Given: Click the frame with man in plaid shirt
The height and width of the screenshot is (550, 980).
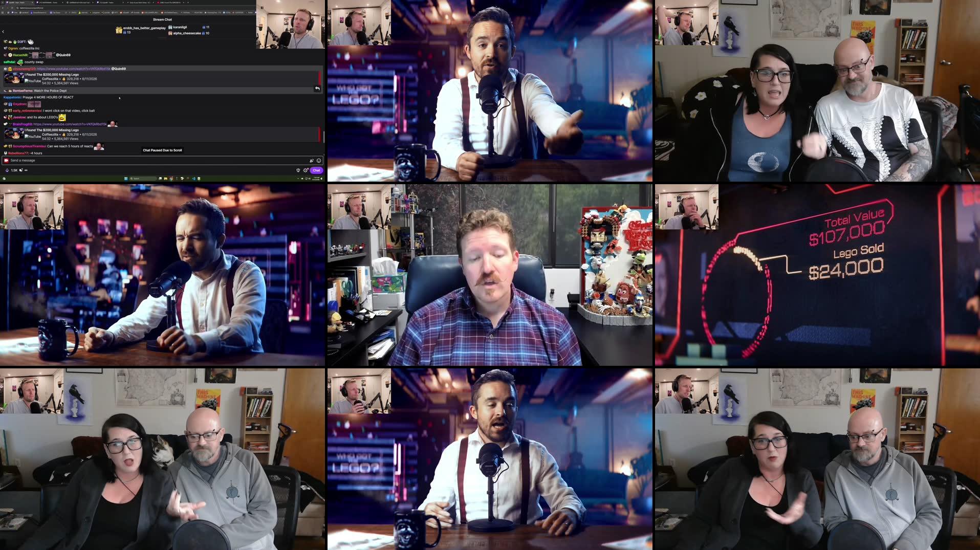Looking at the screenshot, I should tap(490, 275).
